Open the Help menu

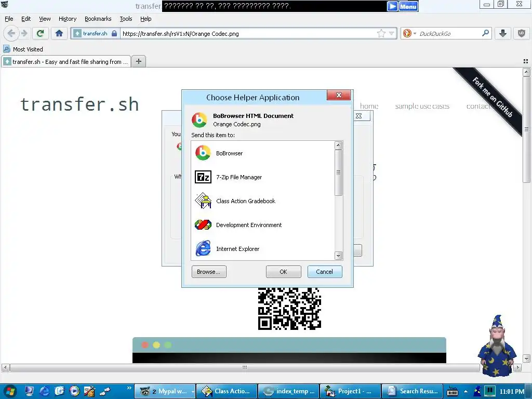tap(145, 19)
